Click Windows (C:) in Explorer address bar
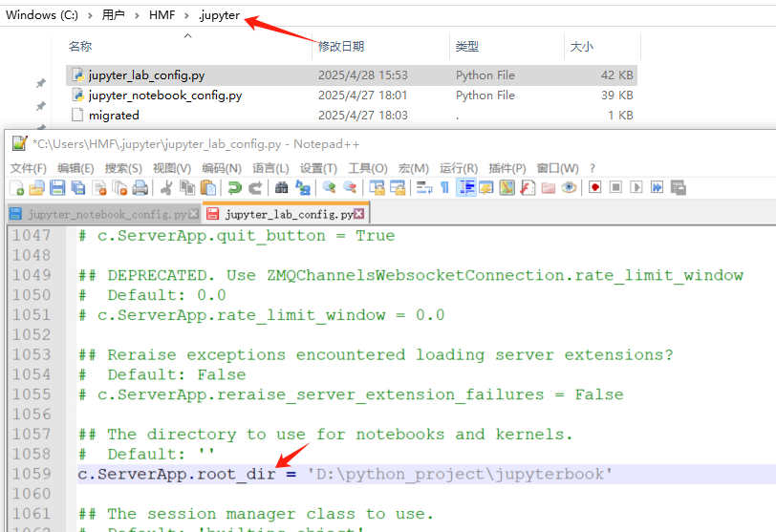Screen dimensions: 776x532 point(42,15)
